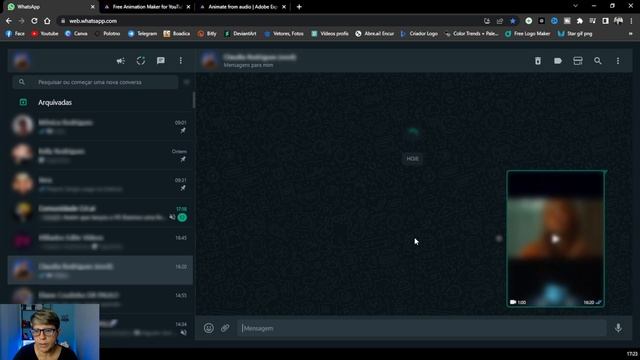This screenshot has height=360, width=640.
Task: Open the Youtube bookmark
Action: tap(45, 34)
